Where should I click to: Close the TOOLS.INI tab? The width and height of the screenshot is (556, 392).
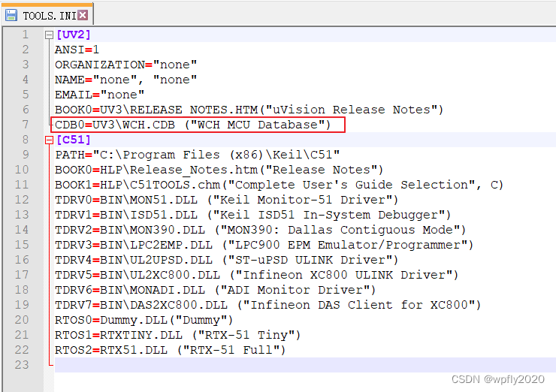pyautogui.click(x=83, y=15)
